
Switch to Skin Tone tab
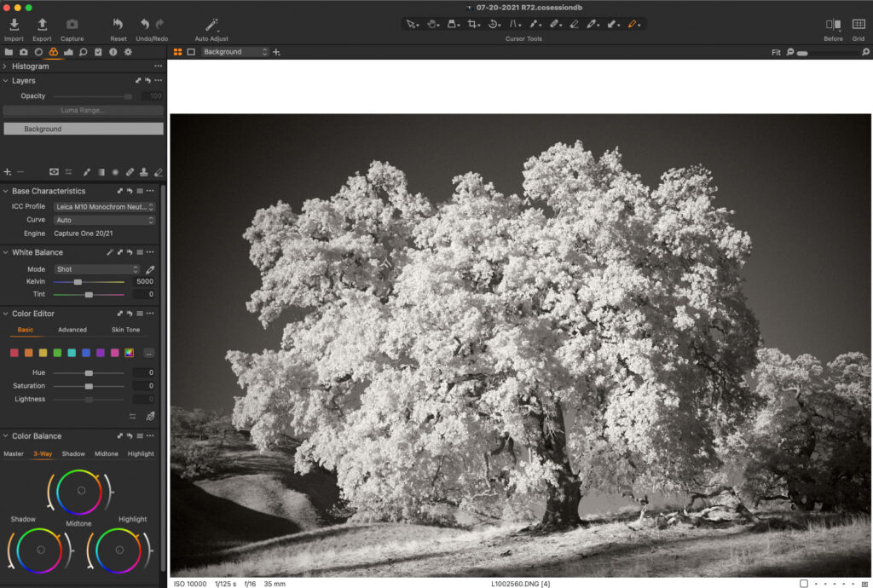[x=125, y=330]
